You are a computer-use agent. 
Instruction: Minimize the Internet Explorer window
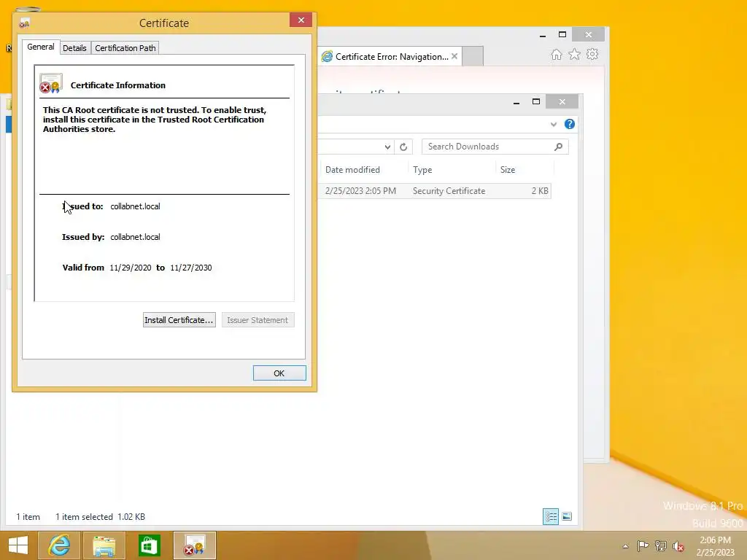tap(542, 35)
